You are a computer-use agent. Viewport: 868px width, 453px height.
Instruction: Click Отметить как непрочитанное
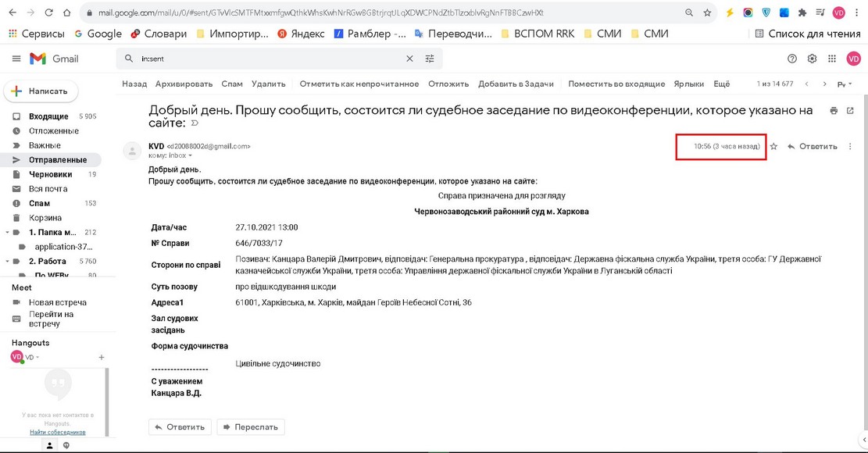pos(359,84)
